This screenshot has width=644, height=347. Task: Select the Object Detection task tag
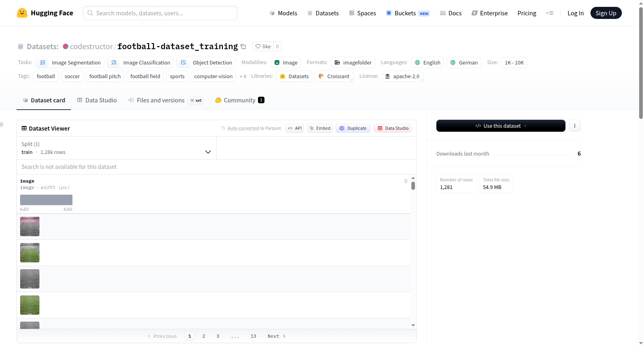(x=206, y=62)
